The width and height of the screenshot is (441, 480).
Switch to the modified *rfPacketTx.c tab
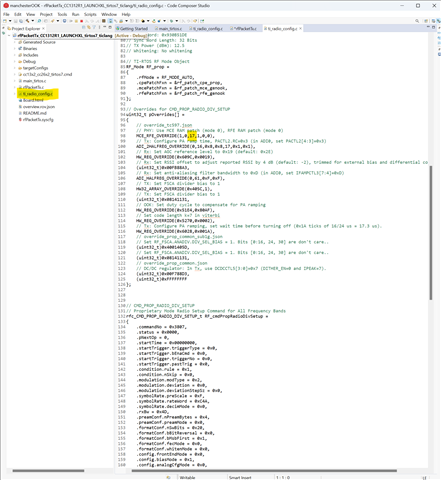245,29
